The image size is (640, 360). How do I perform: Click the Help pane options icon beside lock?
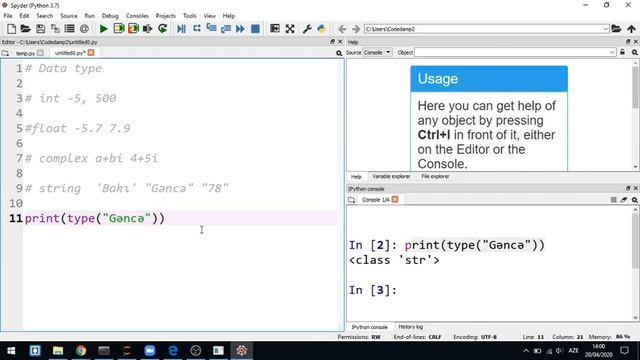tap(635, 52)
